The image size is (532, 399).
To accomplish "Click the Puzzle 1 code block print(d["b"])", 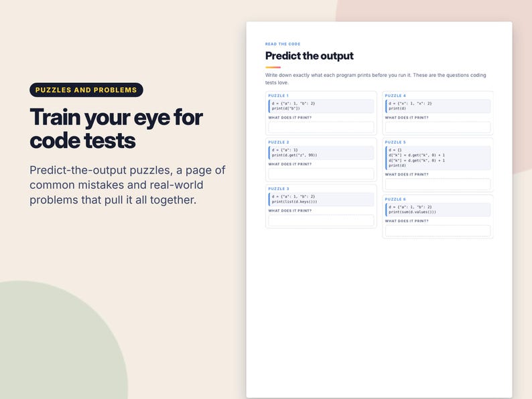I will 321,106.
